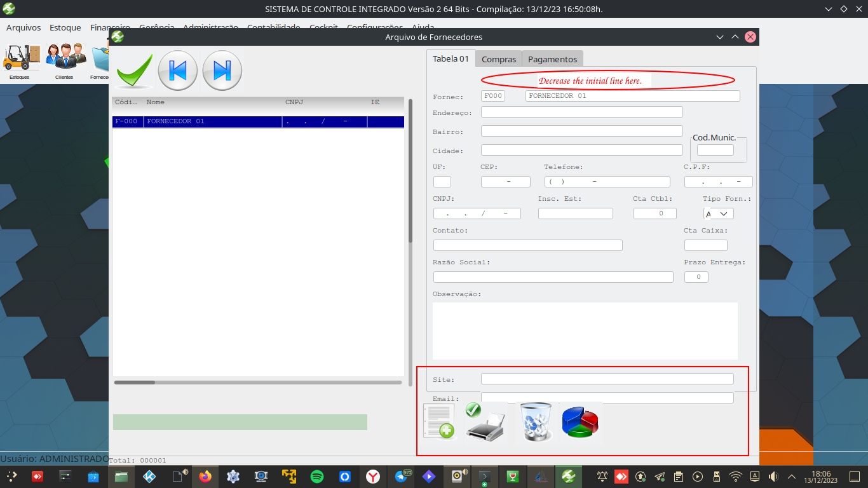
Task: Open the Clientes toolbar icon
Action: pyautogui.click(x=64, y=61)
